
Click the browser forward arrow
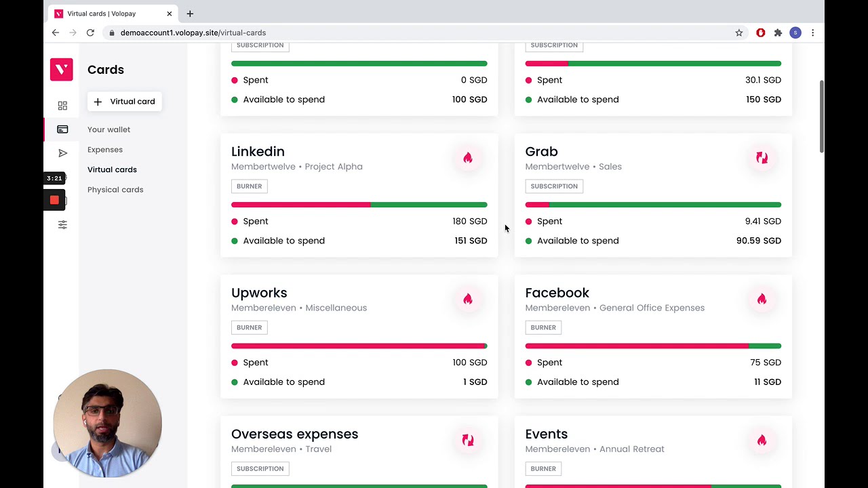73,33
